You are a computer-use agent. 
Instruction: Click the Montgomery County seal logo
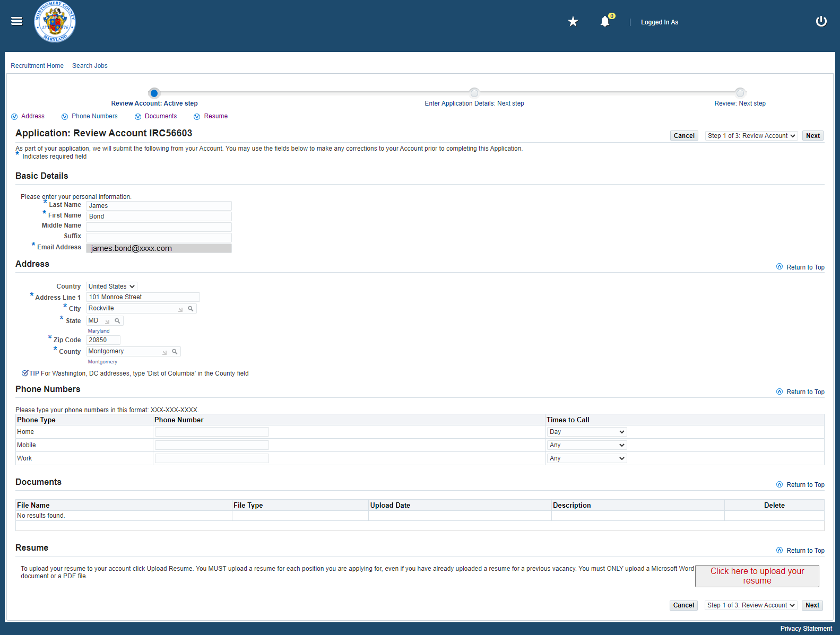[55, 22]
